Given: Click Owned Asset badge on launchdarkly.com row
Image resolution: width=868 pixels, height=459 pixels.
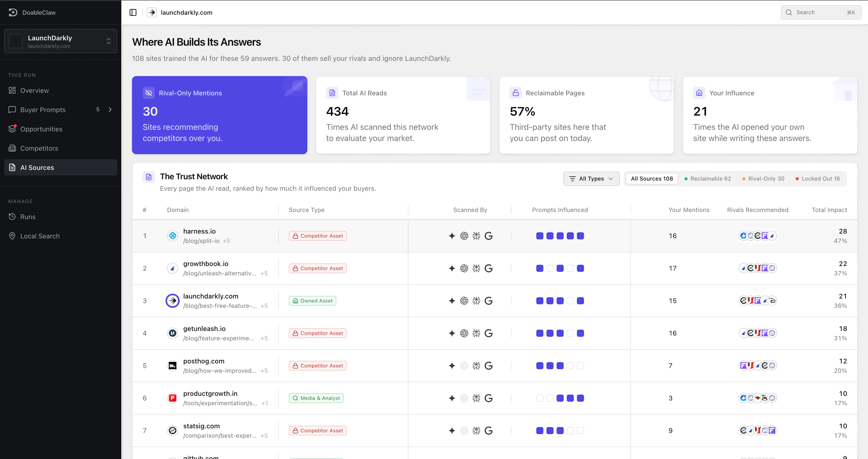Looking at the screenshot, I should click(x=312, y=301).
